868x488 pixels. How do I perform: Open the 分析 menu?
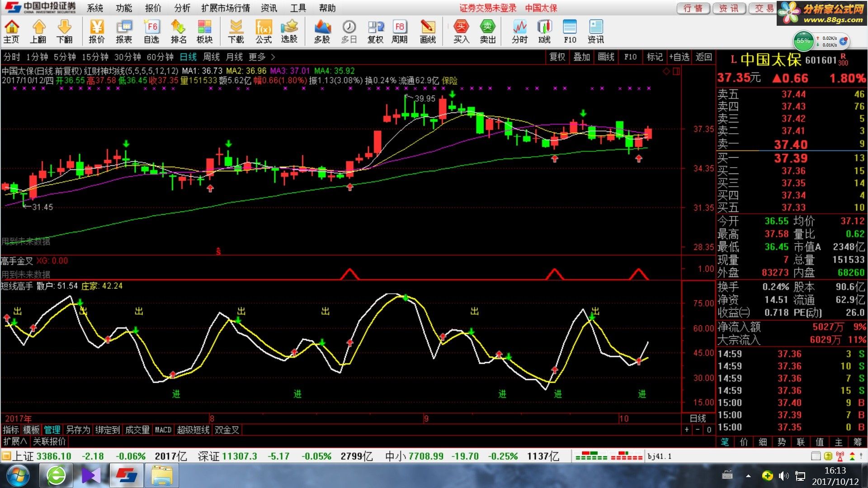pyautogui.click(x=182, y=8)
